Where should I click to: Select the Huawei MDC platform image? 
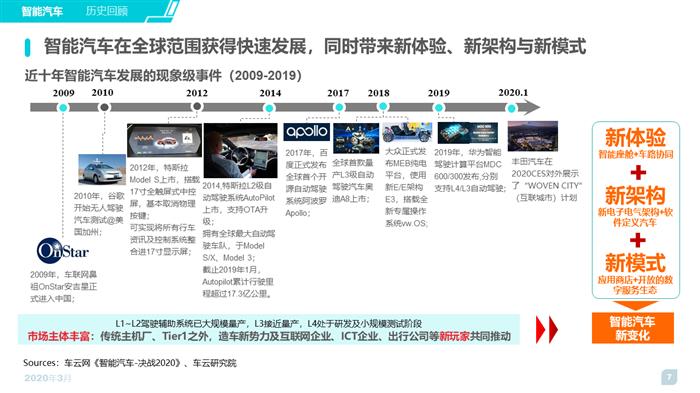(x=467, y=133)
